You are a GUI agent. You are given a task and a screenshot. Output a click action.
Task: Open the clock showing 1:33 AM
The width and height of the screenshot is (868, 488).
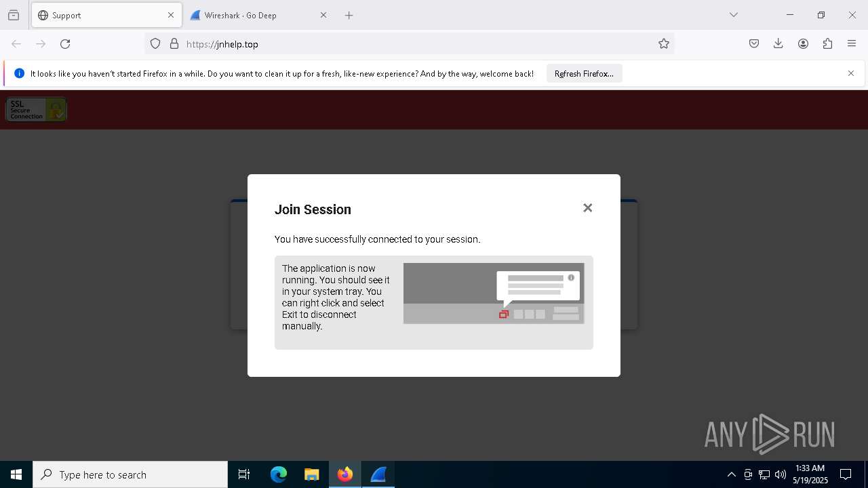click(x=810, y=474)
